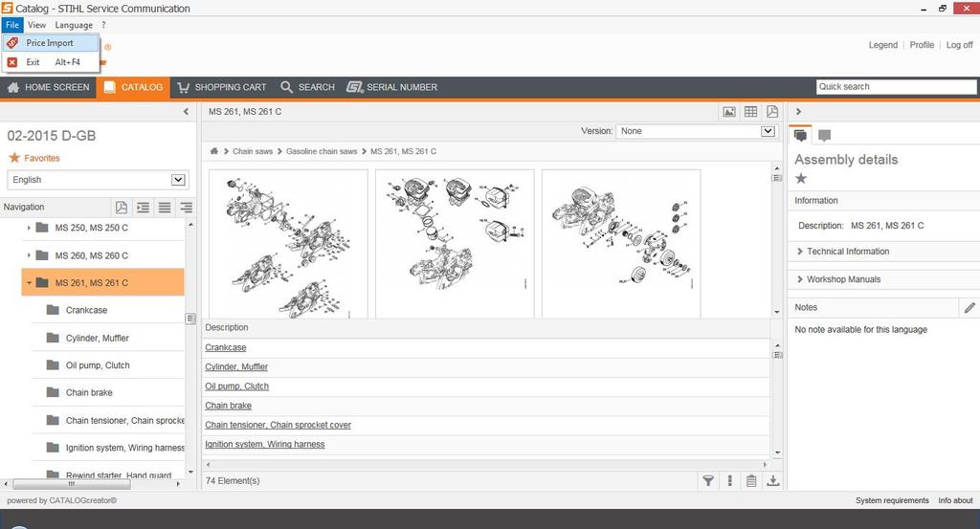
Task: Collapse the left navigation panel
Action: [186, 112]
